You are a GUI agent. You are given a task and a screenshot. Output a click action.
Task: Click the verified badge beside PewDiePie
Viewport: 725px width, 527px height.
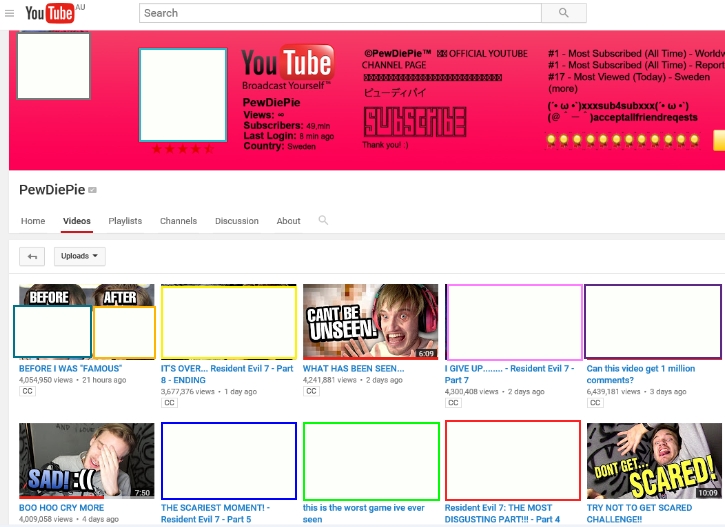[x=92, y=190]
